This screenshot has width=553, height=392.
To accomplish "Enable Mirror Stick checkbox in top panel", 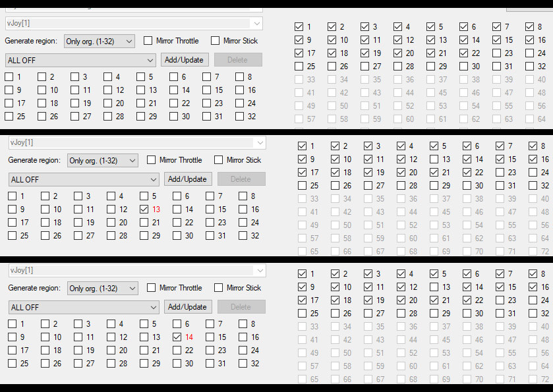I will click(x=215, y=41).
